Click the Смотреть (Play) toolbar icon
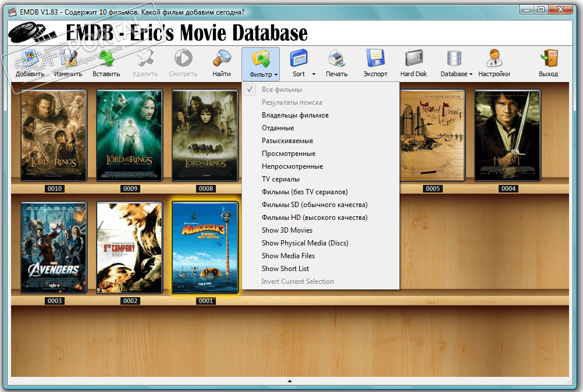This screenshot has width=583, height=392. tap(183, 59)
